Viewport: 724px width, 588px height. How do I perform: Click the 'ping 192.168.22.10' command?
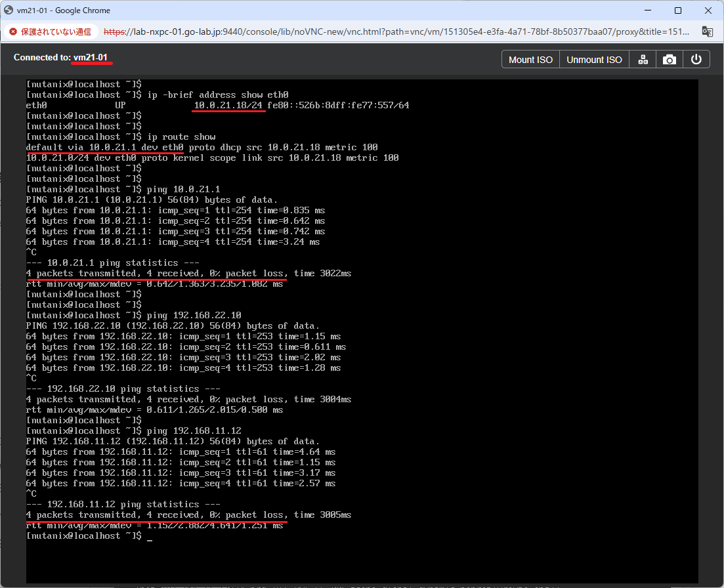coord(194,315)
